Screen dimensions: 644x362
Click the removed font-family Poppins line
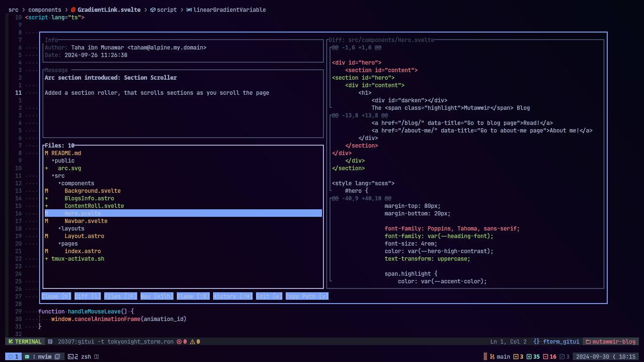452,229
